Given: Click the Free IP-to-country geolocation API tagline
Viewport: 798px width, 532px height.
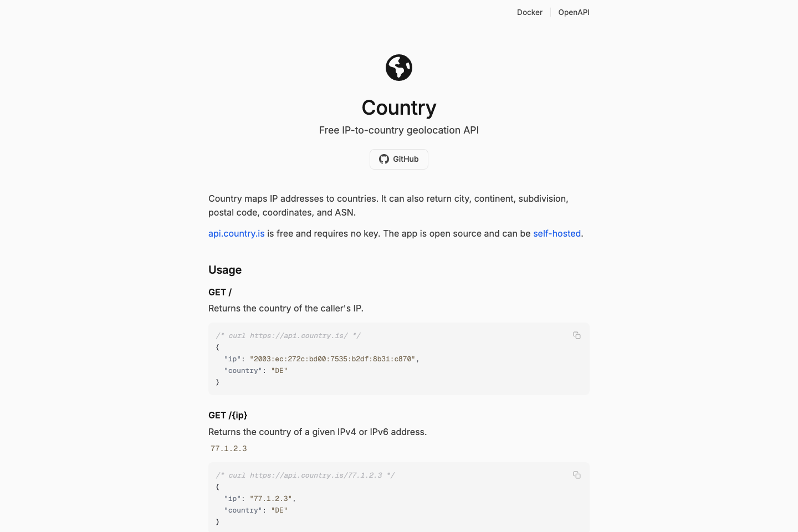Looking at the screenshot, I should [398, 130].
